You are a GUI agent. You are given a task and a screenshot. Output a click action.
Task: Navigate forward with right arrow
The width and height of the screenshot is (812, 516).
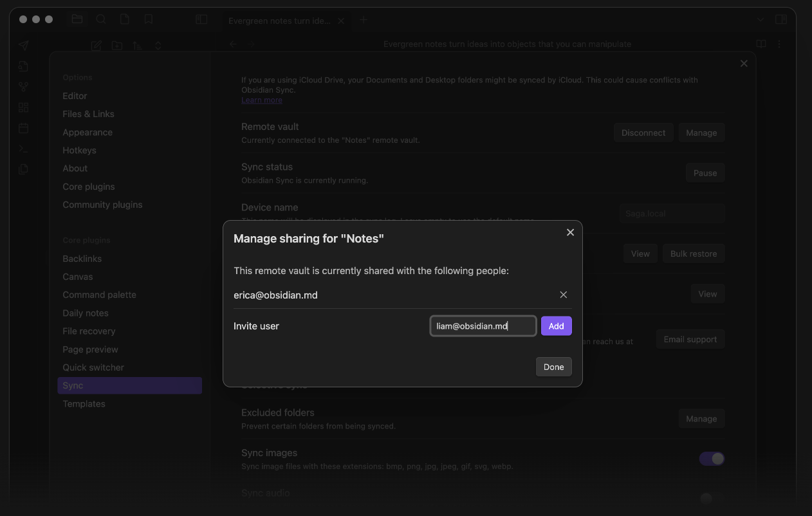click(x=251, y=44)
